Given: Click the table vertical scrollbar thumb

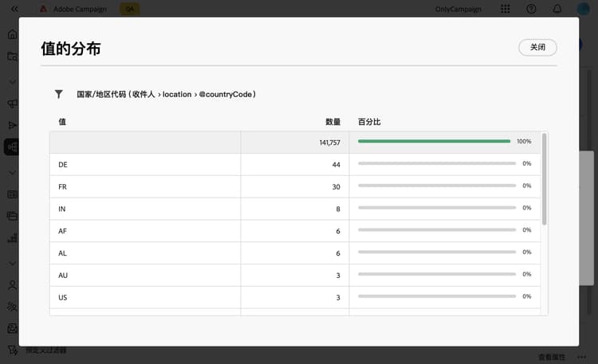Looking at the screenshot, I should click(x=545, y=178).
